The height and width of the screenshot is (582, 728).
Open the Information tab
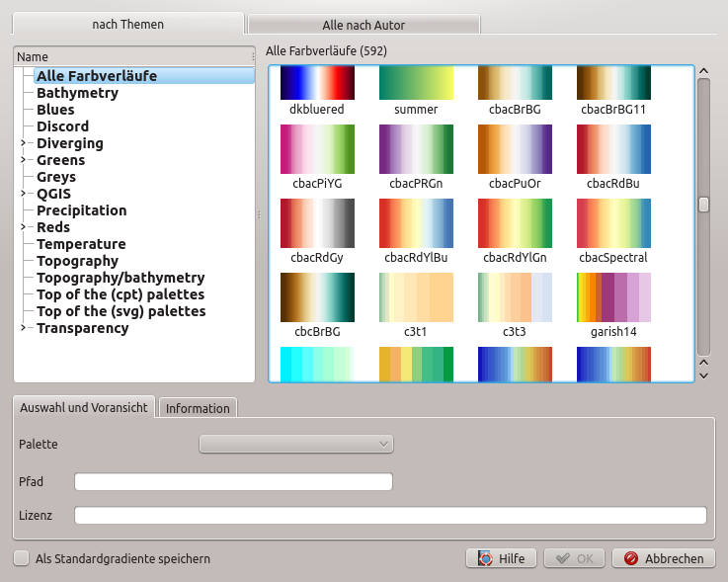(198, 408)
